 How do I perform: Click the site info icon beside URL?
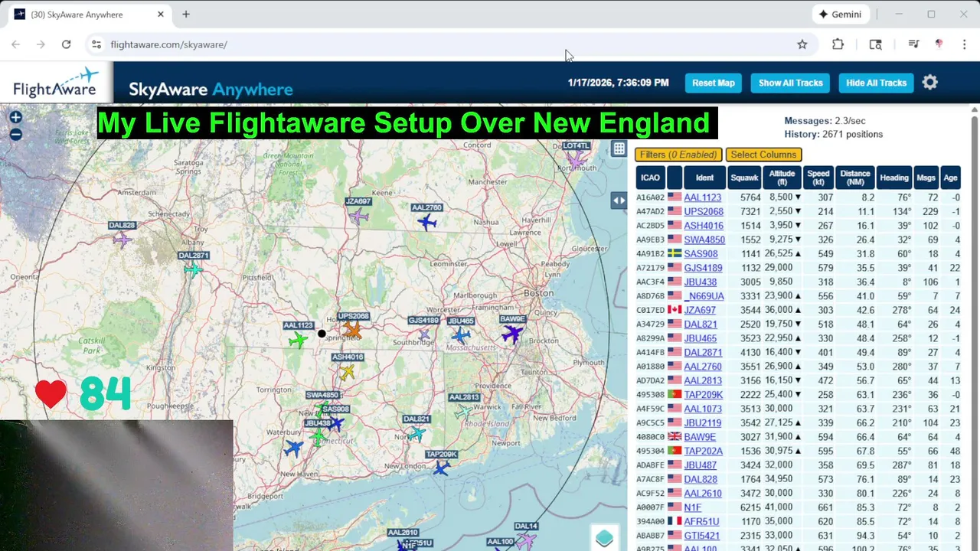tap(96, 44)
